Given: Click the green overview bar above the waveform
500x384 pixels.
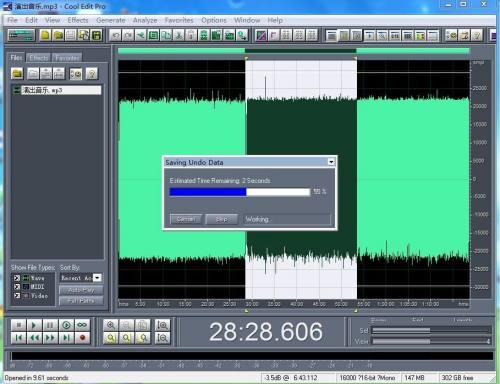Looking at the screenshot, I should click(294, 51).
